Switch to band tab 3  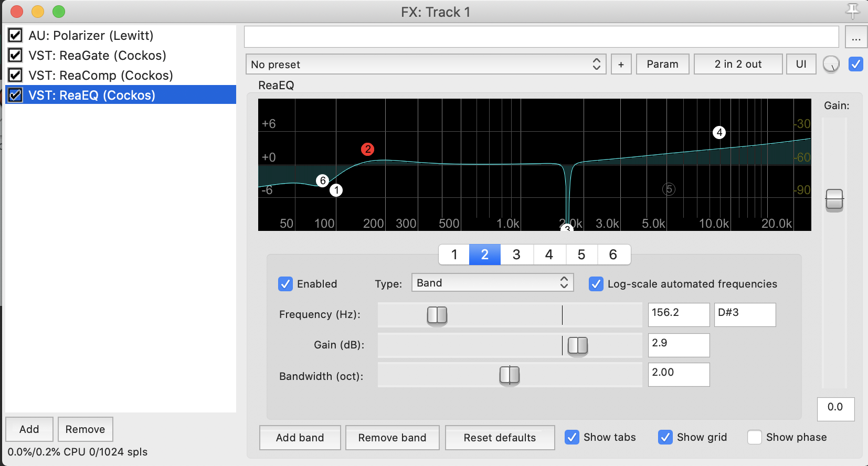coord(516,255)
